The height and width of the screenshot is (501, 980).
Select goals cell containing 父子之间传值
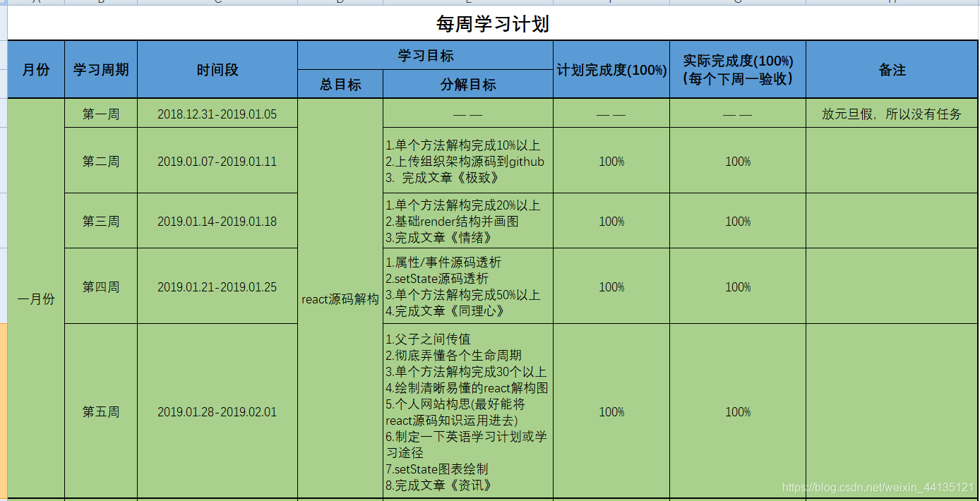tap(468, 411)
